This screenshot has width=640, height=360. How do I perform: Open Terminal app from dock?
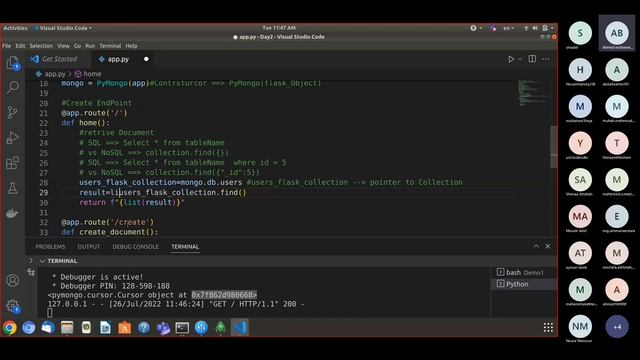(x=182, y=328)
